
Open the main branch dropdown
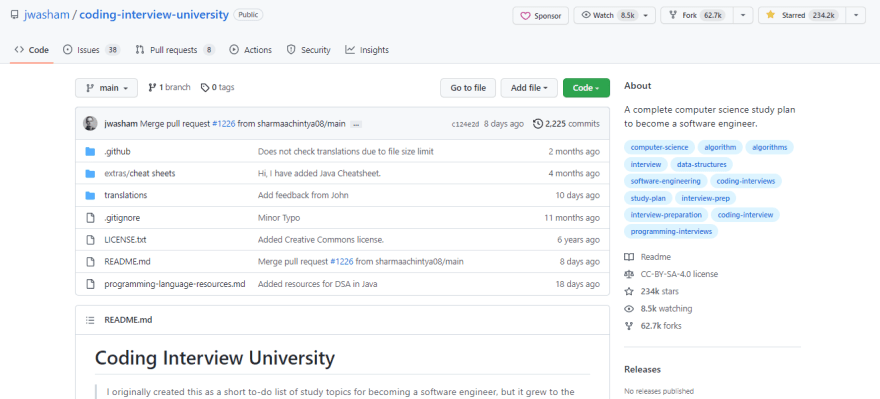107,88
